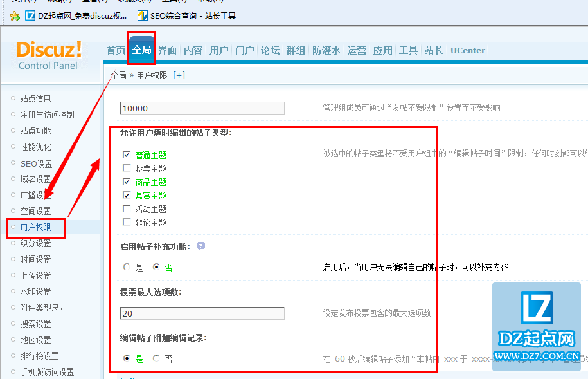Switch to the 应用 tab
The image size is (588, 379).
(x=383, y=50)
